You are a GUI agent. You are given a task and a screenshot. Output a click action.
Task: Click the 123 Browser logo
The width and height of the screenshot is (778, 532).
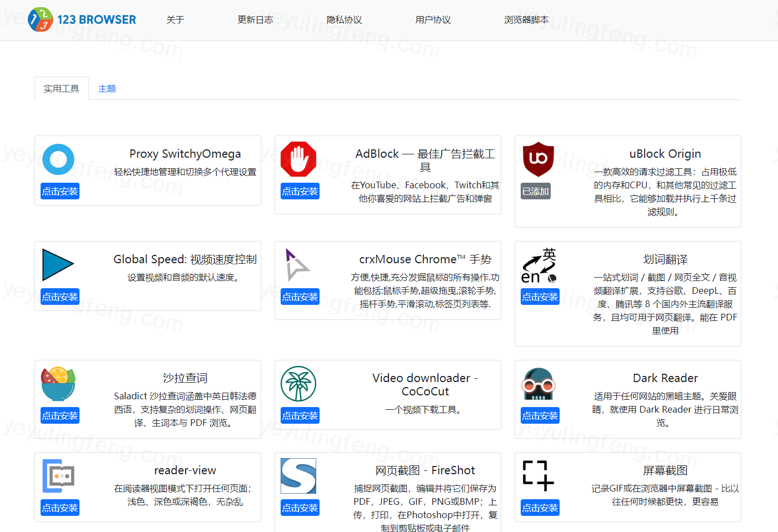82,19
